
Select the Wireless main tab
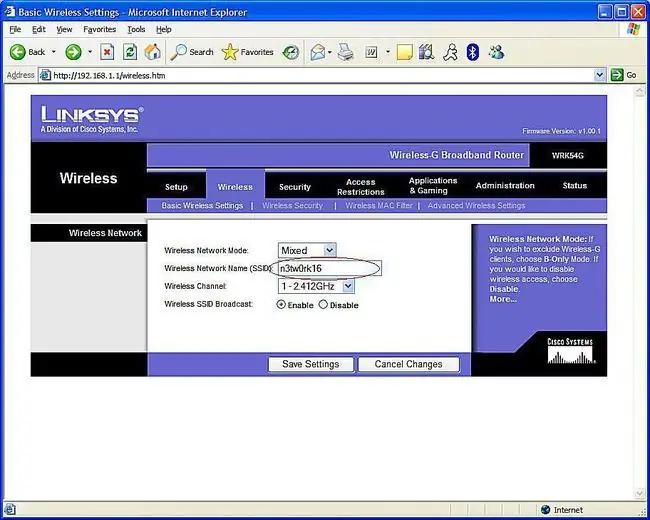(235, 187)
